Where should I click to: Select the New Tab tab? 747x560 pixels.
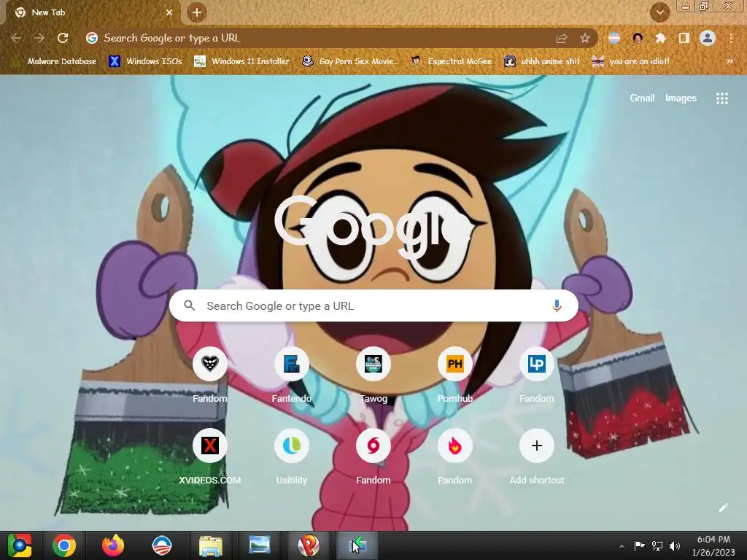[93, 12]
